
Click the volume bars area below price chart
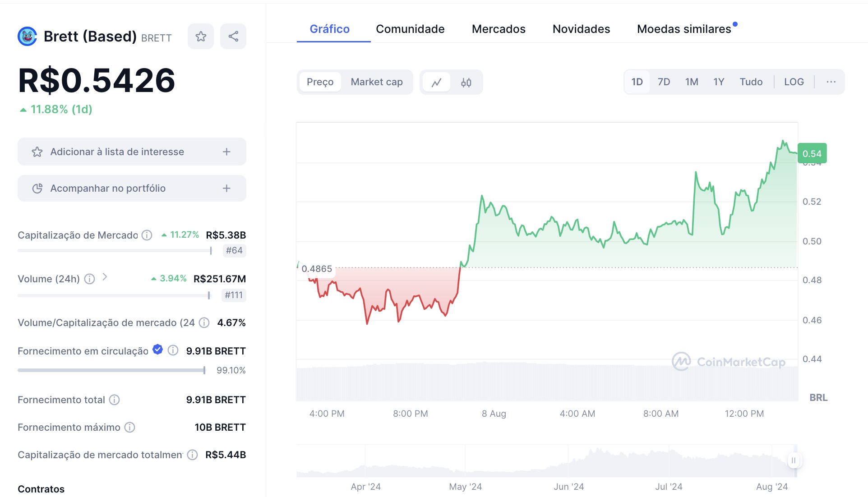(x=547, y=382)
